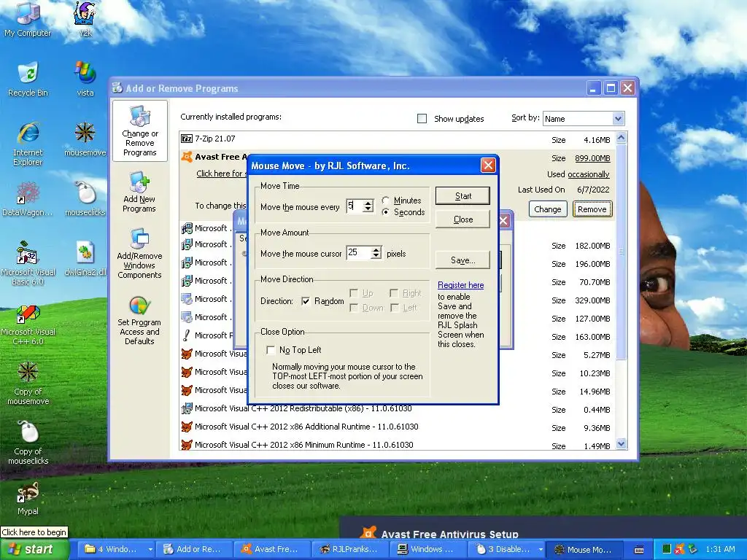Select the mousemove desktop icon

pyautogui.click(x=85, y=138)
